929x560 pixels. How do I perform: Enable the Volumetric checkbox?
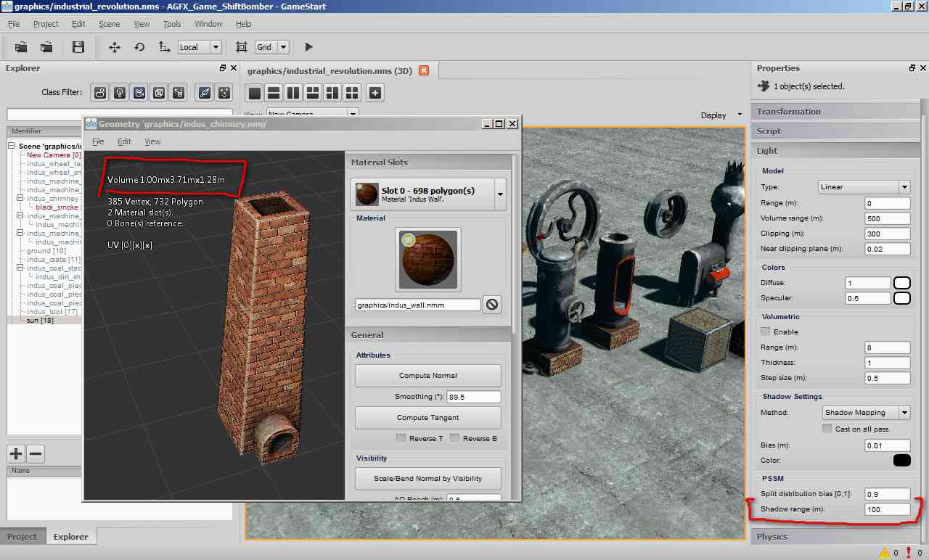765,332
